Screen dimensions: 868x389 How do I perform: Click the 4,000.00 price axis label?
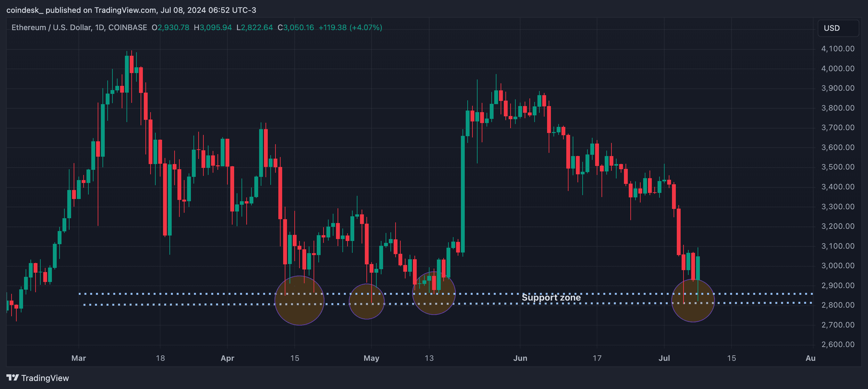838,69
